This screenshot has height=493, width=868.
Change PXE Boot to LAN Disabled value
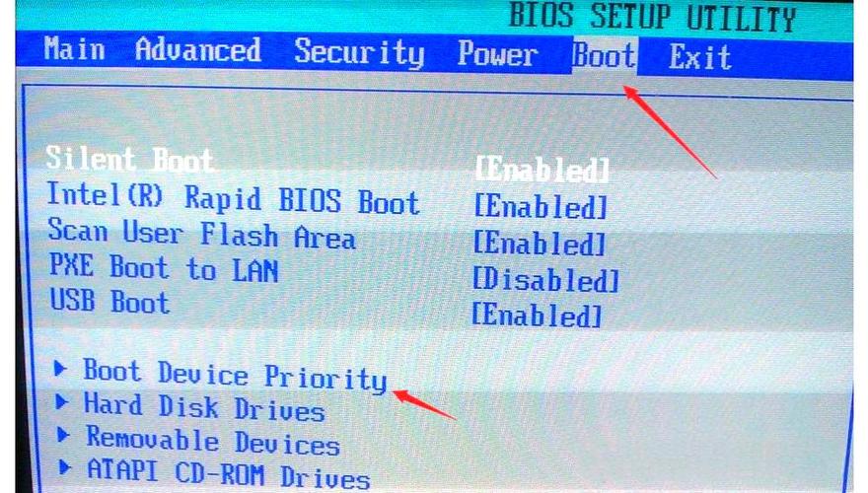tap(545, 279)
